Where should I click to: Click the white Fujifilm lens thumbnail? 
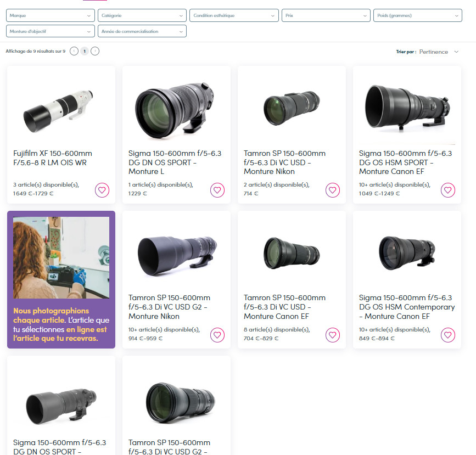point(58,111)
